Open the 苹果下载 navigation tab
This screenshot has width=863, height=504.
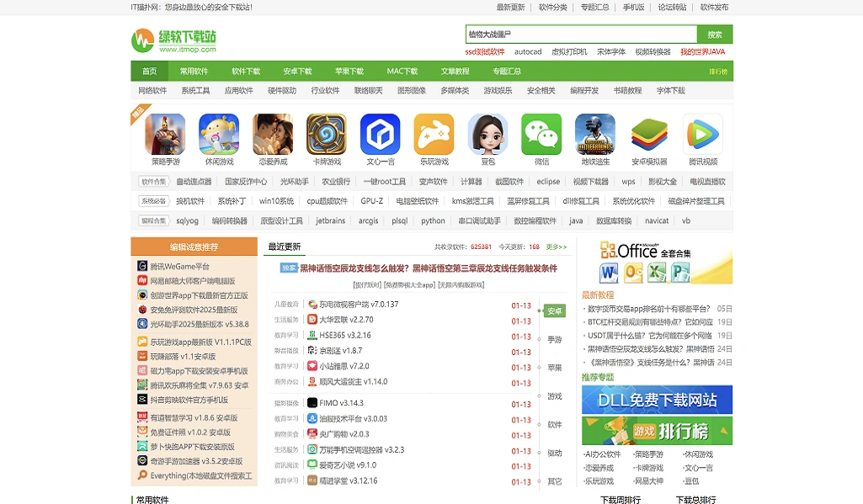(349, 72)
